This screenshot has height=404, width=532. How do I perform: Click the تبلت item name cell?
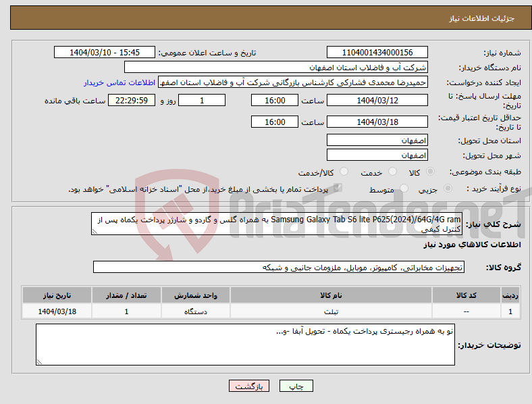[331, 311]
